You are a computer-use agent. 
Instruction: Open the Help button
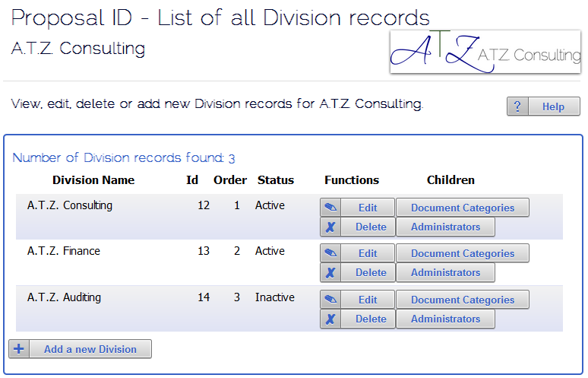pyautogui.click(x=553, y=106)
